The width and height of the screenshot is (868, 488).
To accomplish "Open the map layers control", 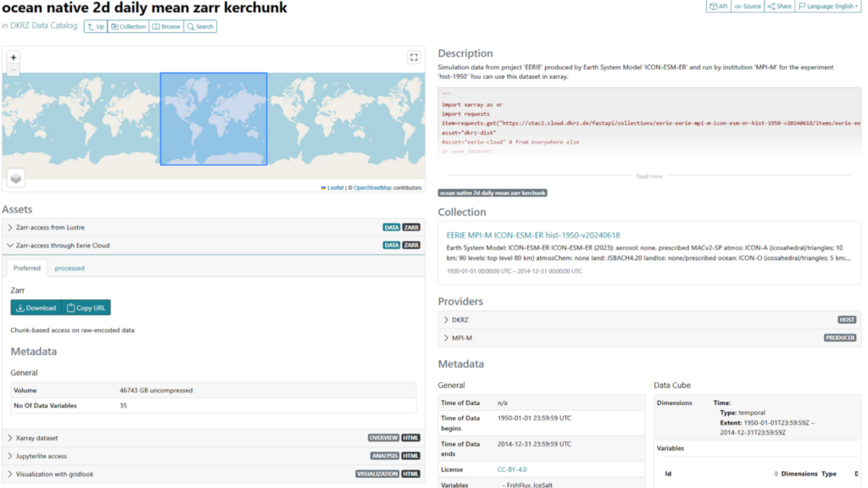I will point(16,176).
